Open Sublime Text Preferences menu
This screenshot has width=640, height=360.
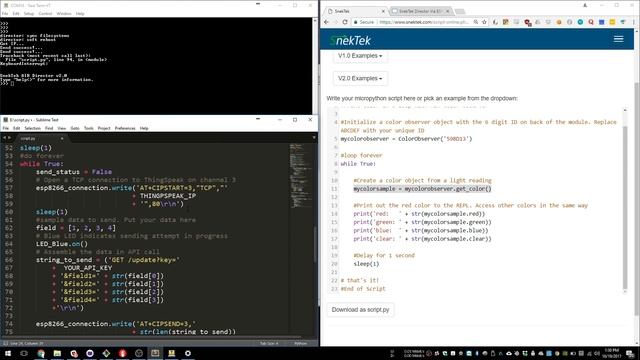(125, 128)
